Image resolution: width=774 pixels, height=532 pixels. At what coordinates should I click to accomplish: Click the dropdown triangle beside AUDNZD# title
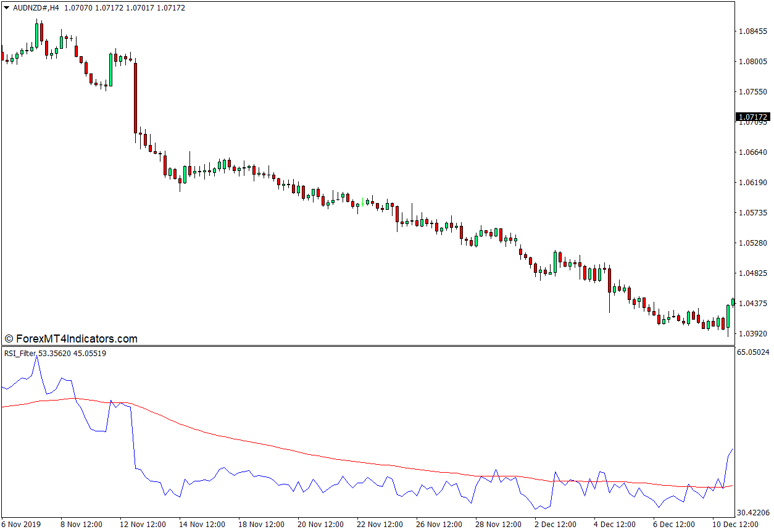tap(6, 8)
